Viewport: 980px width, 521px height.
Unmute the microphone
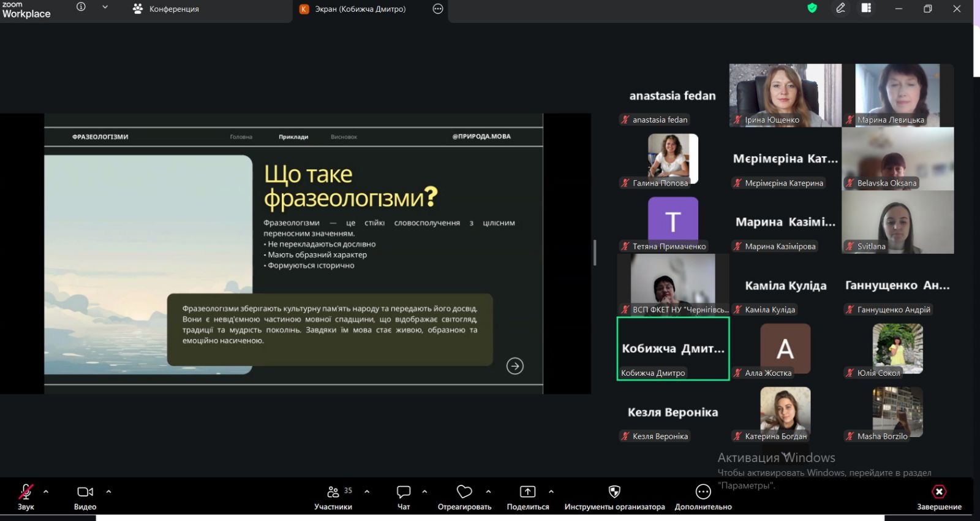[x=26, y=492]
